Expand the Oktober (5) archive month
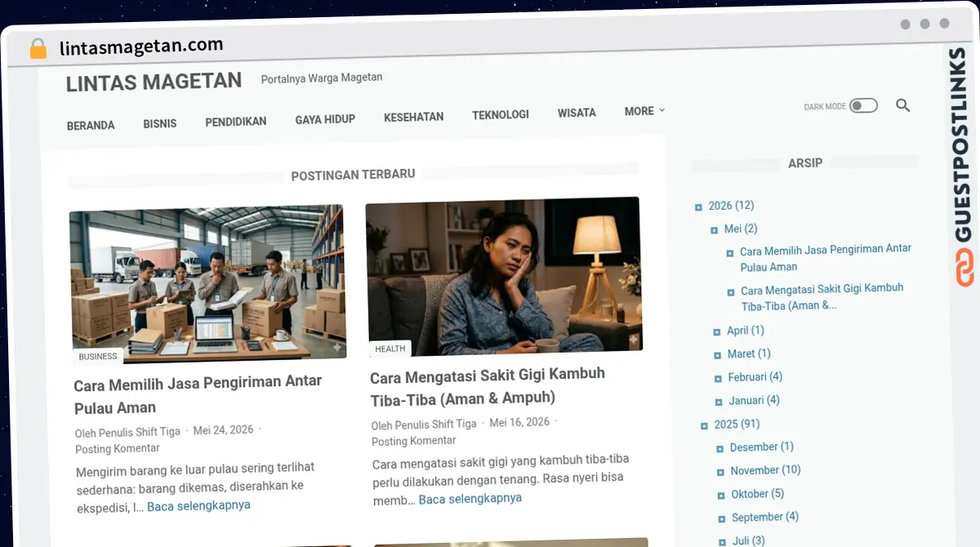The height and width of the screenshot is (547, 980). click(x=721, y=495)
